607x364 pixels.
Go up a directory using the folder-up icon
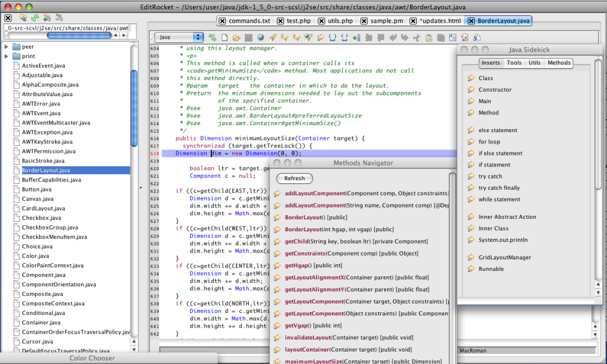(x=24, y=18)
